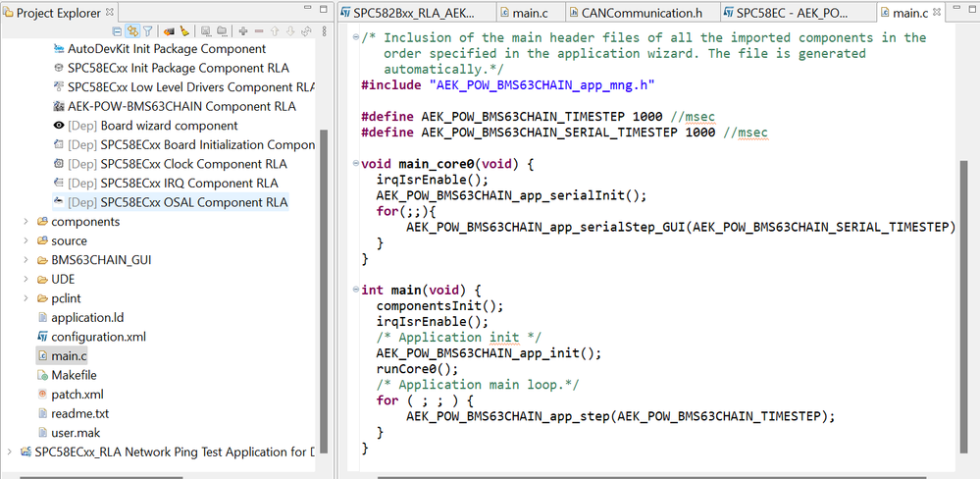Expand the BMS63CHAIN_GUI folder
The height and width of the screenshot is (479, 980).
(x=26, y=260)
